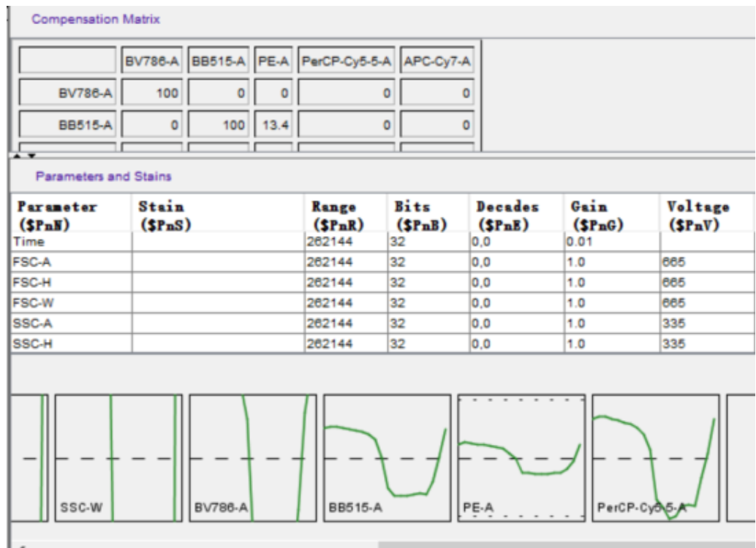The image size is (756, 548).
Task: Select the PE-A histogram thumbnail
Action: (x=521, y=458)
